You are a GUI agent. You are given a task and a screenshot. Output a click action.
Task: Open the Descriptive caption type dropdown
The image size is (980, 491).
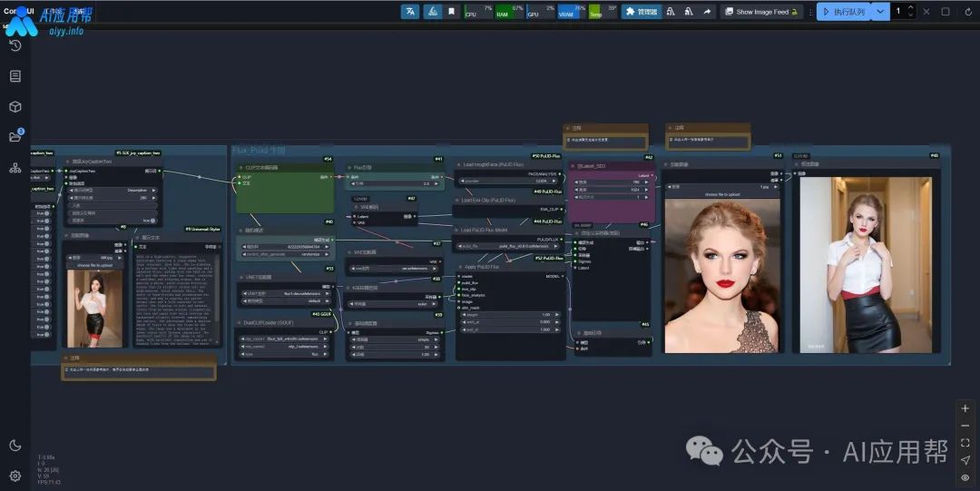point(114,191)
